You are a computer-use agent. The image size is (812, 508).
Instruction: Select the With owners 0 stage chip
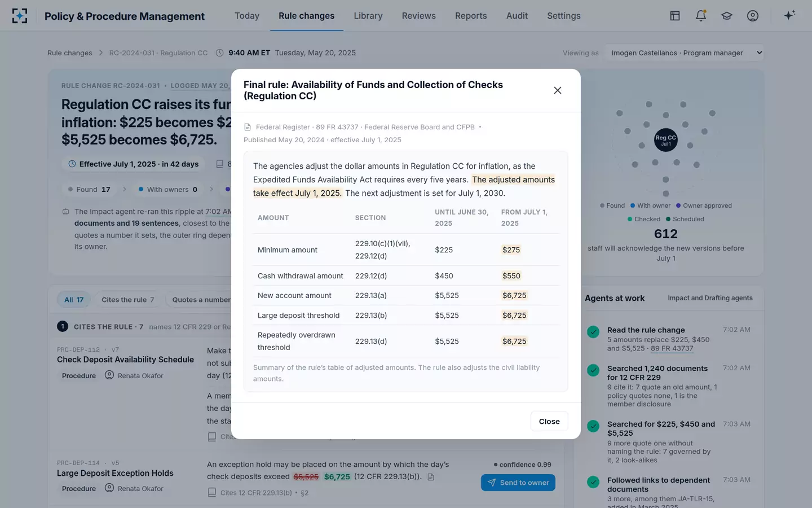tap(168, 190)
